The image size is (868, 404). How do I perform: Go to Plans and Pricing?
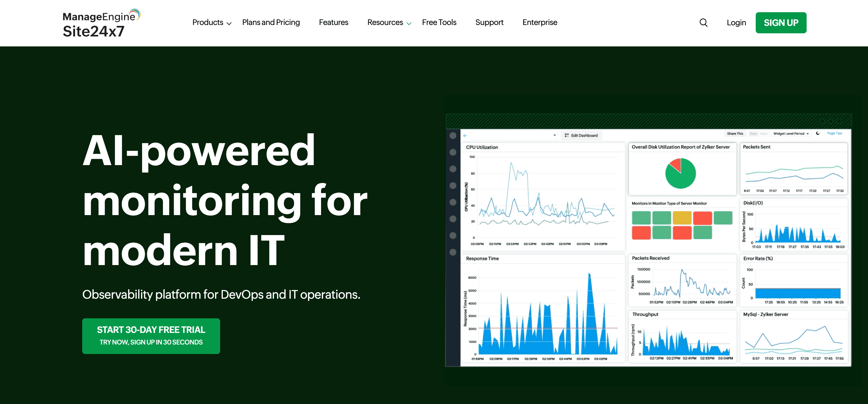[x=270, y=23]
